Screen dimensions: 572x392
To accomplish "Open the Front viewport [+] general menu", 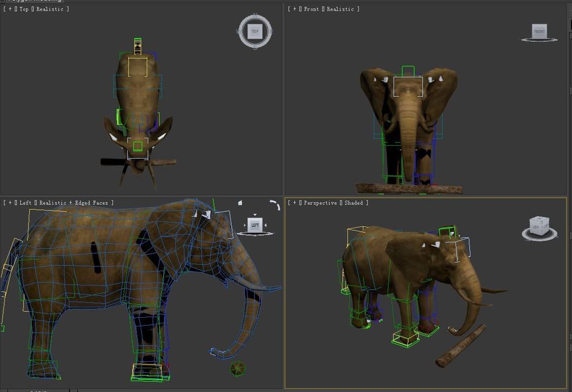I will pos(294,9).
